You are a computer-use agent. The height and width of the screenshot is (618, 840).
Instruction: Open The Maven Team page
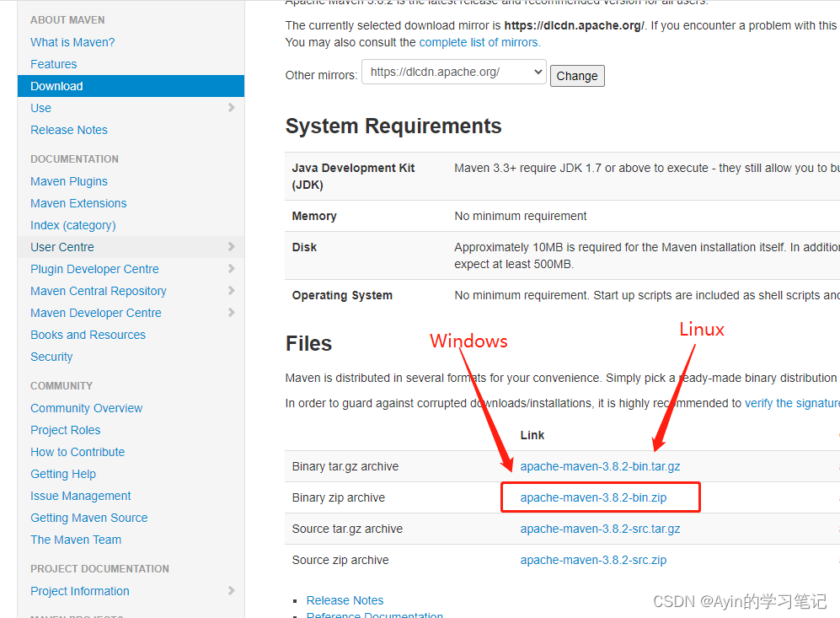(x=76, y=540)
